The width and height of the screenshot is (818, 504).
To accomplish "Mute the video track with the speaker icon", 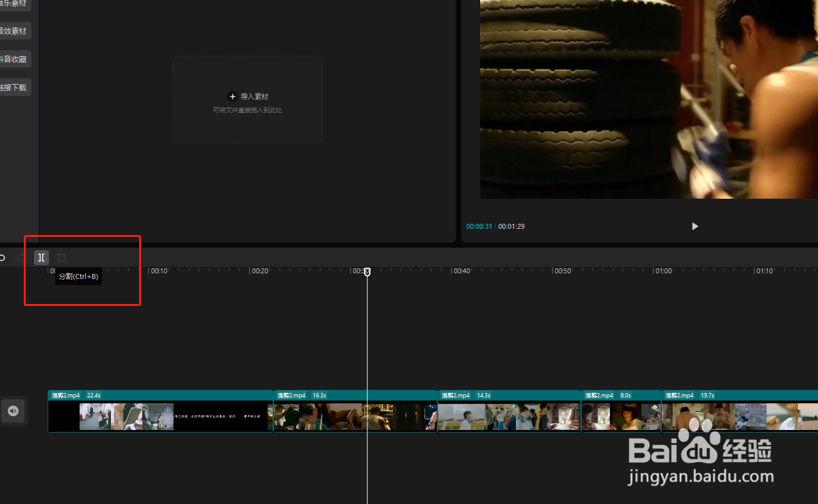I will tap(13, 411).
